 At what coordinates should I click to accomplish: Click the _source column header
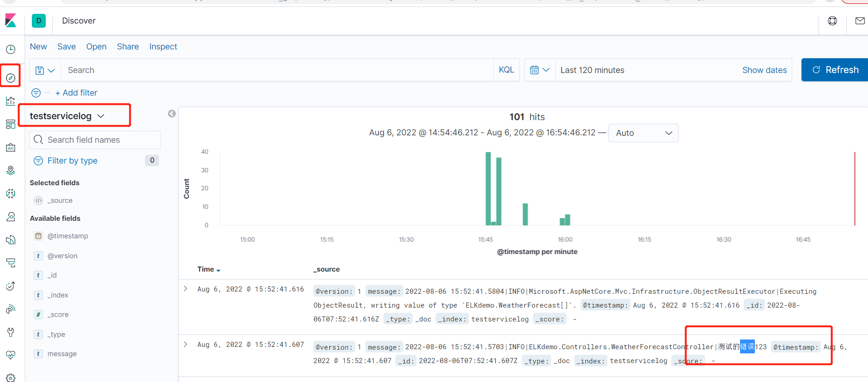(x=327, y=269)
